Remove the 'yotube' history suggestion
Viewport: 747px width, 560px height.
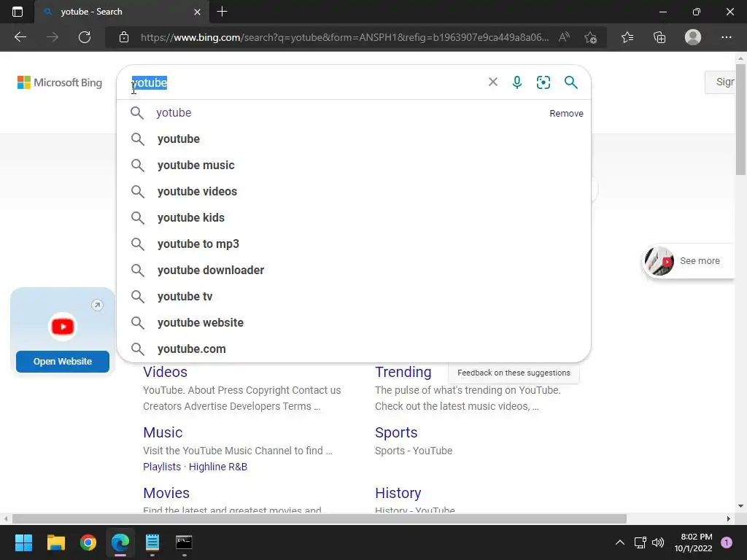tap(566, 113)
